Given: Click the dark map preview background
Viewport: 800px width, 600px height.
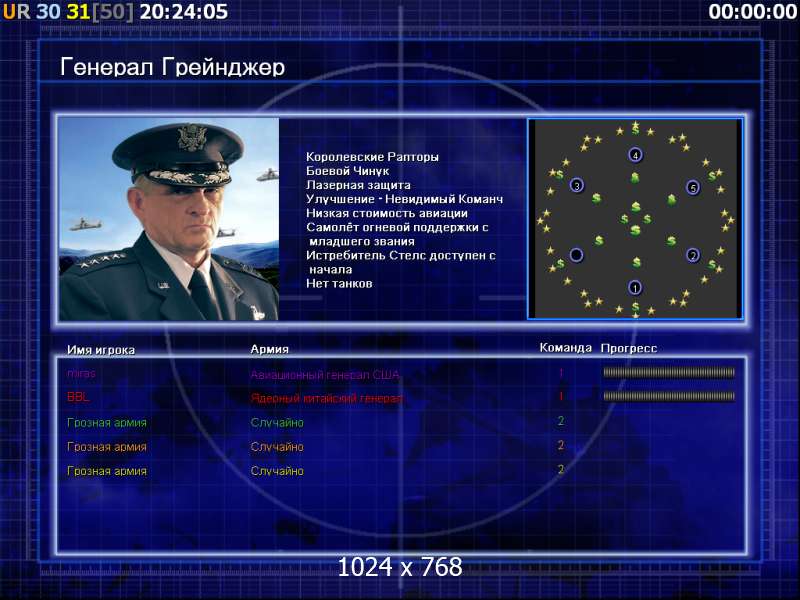Looking at the screenshot, I should point(635,219).
